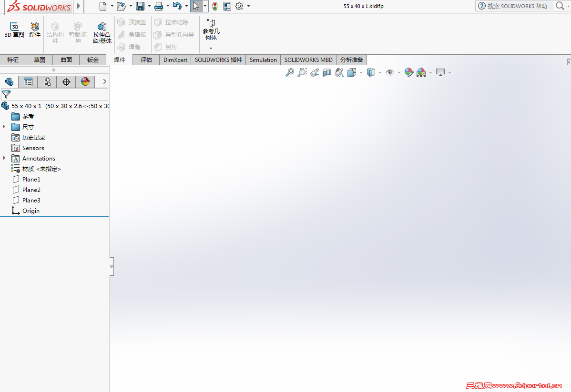Expand the Annotations folder
Screen dimensions: 571x392
click(x=4, y=158)
